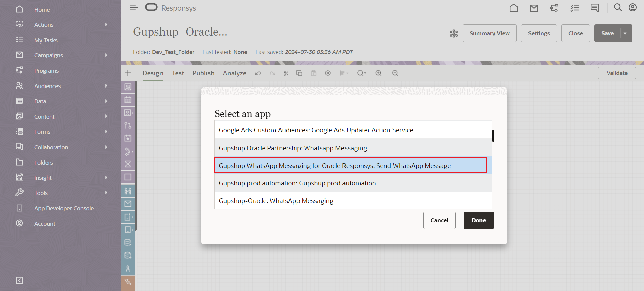Viewport: 644px width, 291px height.
Task: Click the Close button in the program header
Action: click(x=576, y=33)
